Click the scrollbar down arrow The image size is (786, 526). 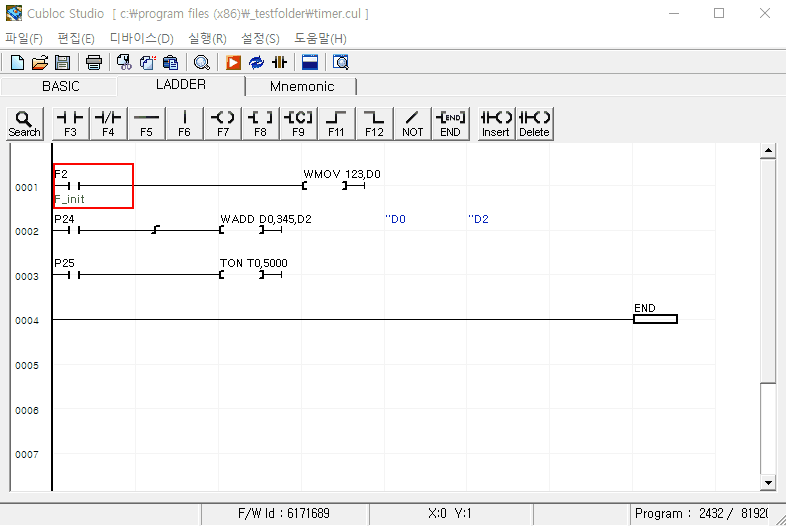pos(768,483)
